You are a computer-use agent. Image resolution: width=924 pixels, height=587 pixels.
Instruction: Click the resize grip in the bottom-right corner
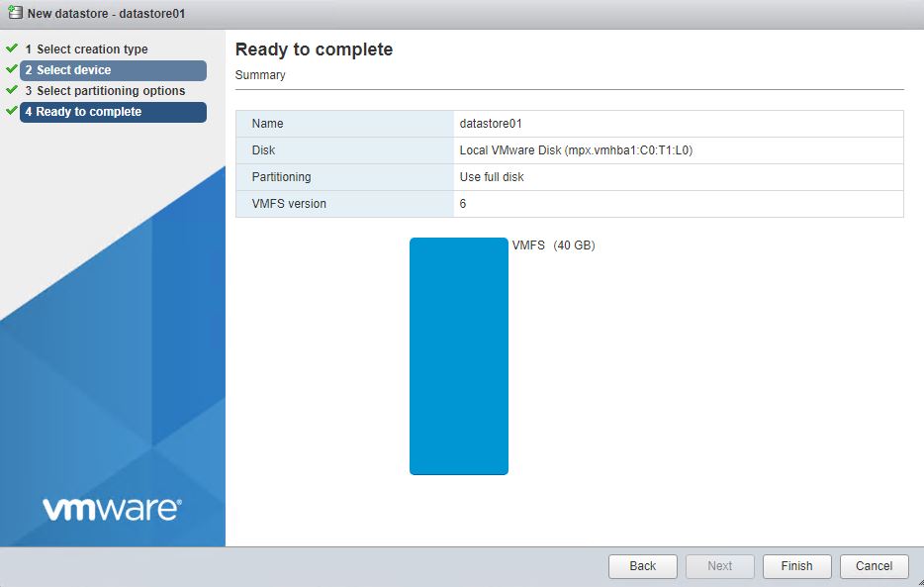pos(918,582)
